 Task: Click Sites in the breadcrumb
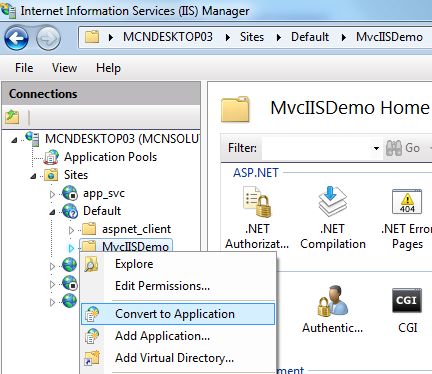click(x=252, y=37)
